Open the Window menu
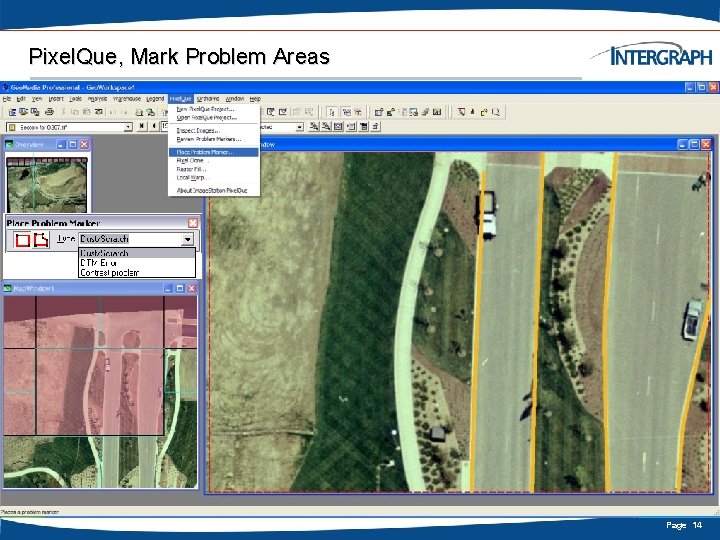This screenshot has height=540, width=720. click(235, 99)
